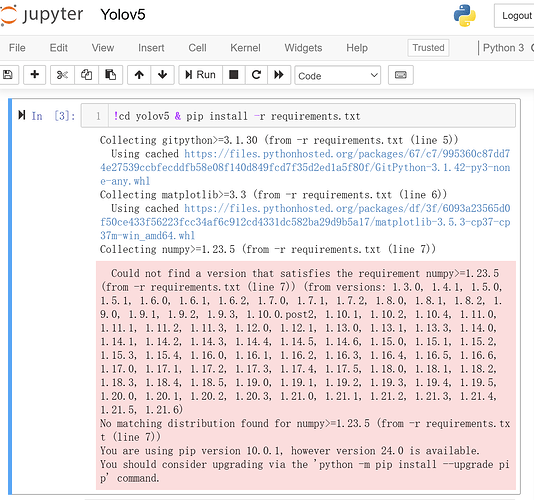Click the In [3] cell prompt
The height and width of the screenshot is (500, 534).
coord(53,116)
